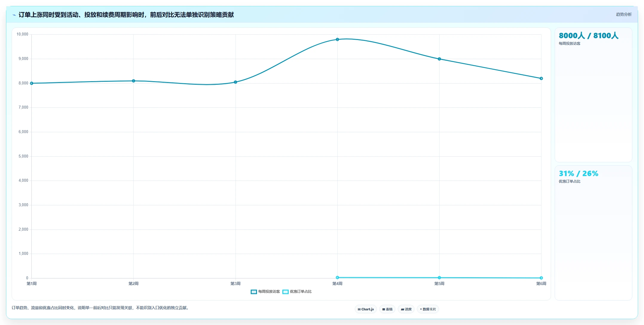Click the 优惠订单占比 card caption
Screen dimensions: 644x325
click(x=570, y=181)
